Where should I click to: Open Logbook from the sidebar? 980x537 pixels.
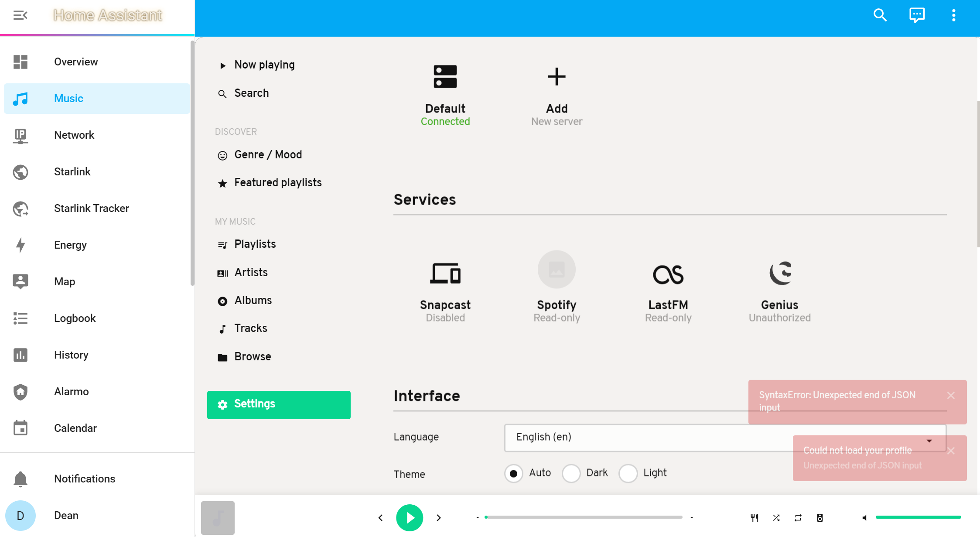(75, 318)
